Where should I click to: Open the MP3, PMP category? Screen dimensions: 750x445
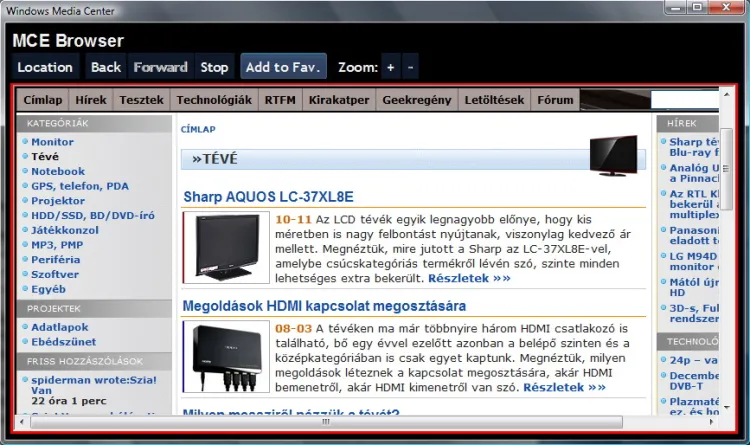point(57,245)
